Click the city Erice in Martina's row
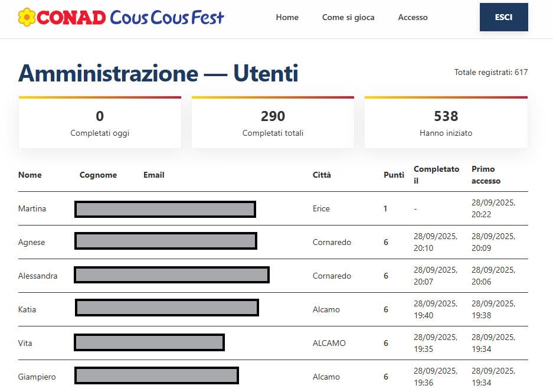Viewport: 553px width, 392px height. 321,208
